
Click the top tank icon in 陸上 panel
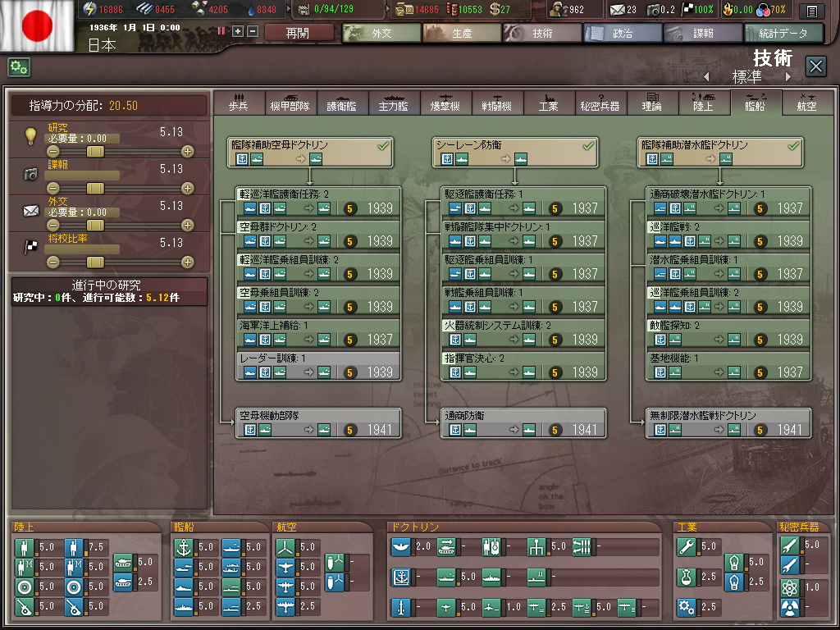click(x=123, y=563)
